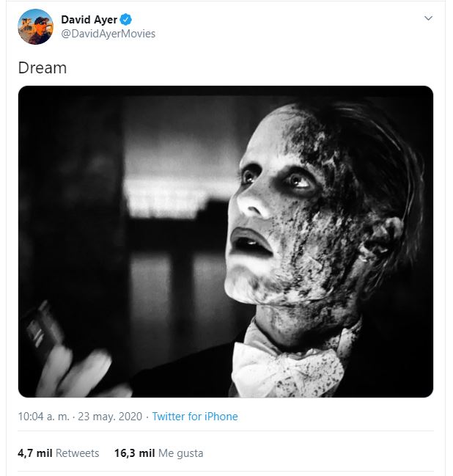
Task: View the 16,3 mil Me gusta list
Action: 158,453
